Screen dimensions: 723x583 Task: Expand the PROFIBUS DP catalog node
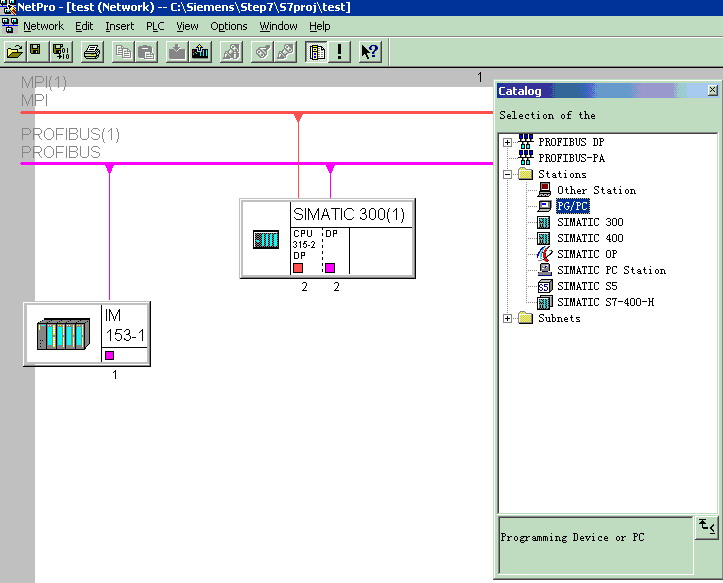click(x=508, y=142)
